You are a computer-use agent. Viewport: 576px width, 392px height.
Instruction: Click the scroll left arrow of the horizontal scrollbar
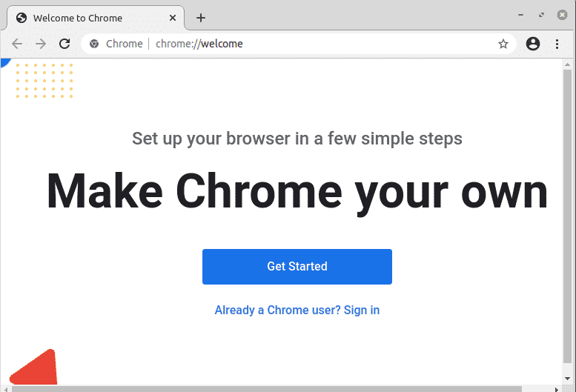point(5,388)
